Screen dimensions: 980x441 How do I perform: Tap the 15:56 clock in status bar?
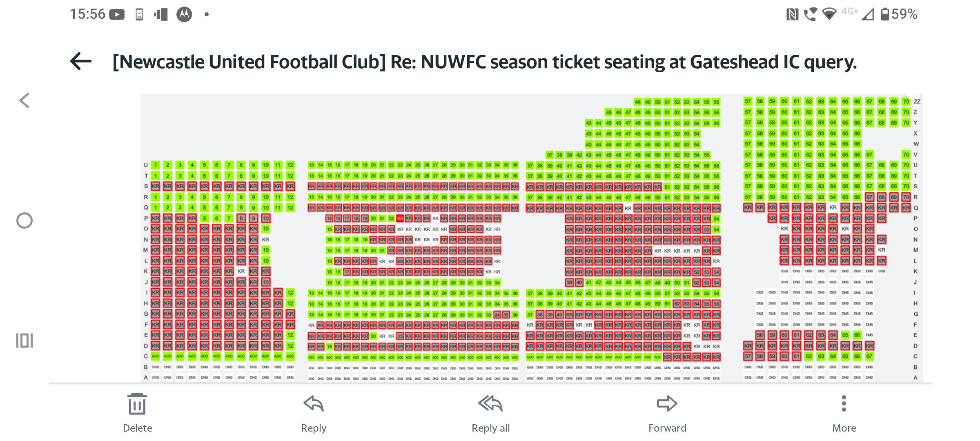click(88, 14)
